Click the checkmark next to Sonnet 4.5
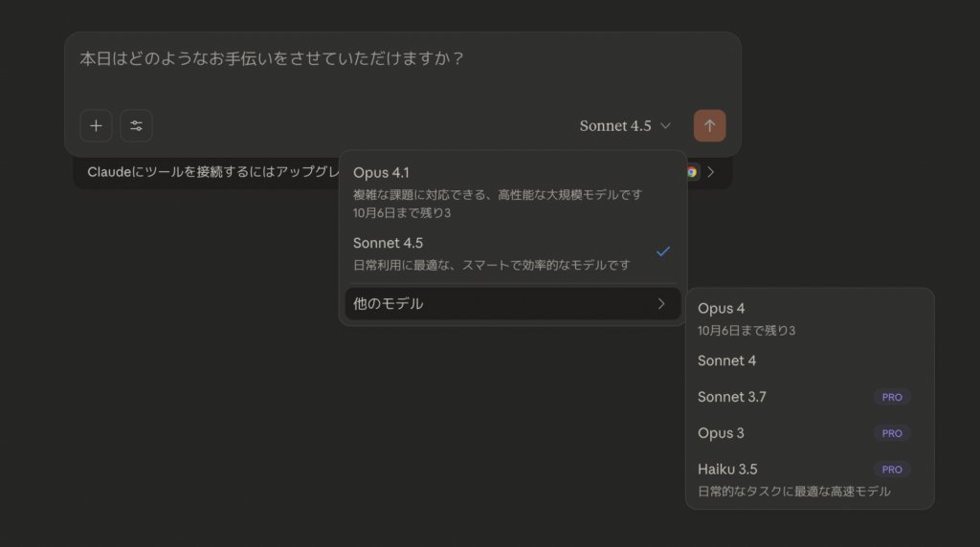The height and width of the screenshot is (547, 980). pyautogui.click(x=663, y=252)
